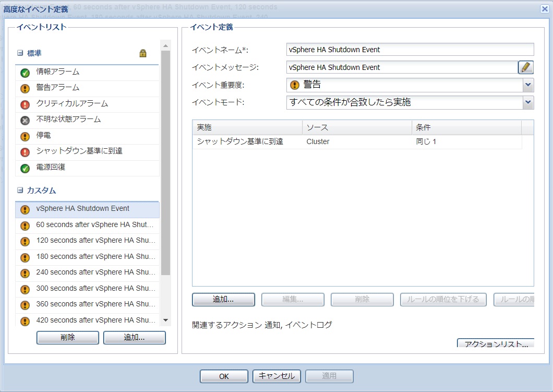Sort rules by ソース column header
This screenshot has width=553, height=392.
357,128
